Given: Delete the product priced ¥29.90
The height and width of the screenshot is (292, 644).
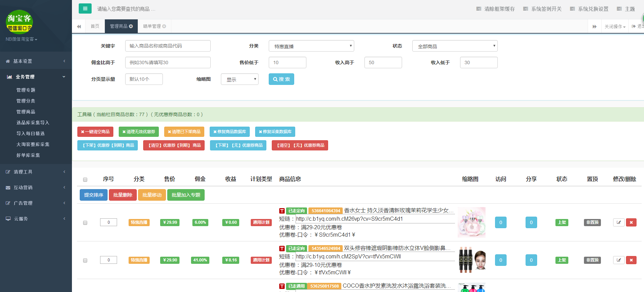Looking at the screenshot, I should tap(631, 260).
